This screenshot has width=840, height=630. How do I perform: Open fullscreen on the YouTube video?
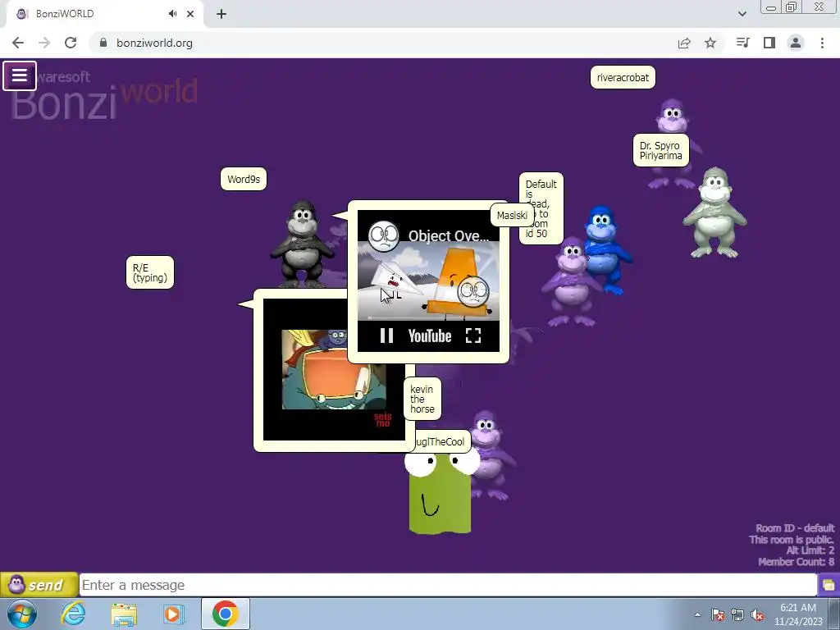[473, 336]
